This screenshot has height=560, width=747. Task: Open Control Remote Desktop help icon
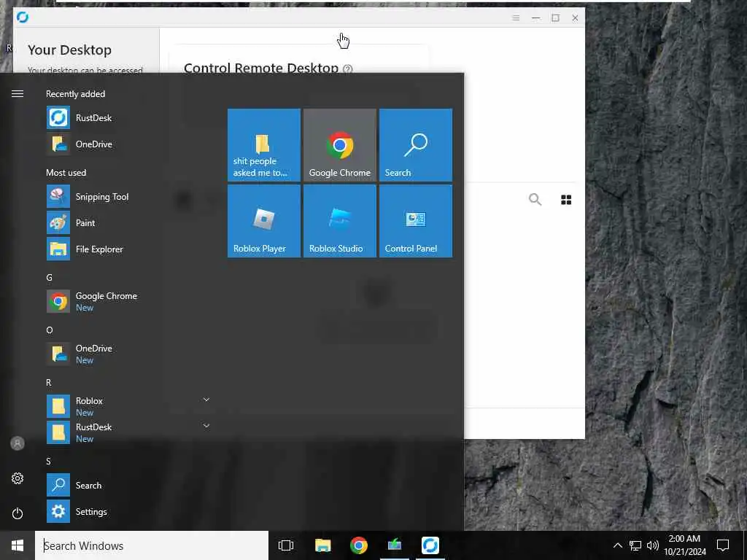[x=348, y=69]
